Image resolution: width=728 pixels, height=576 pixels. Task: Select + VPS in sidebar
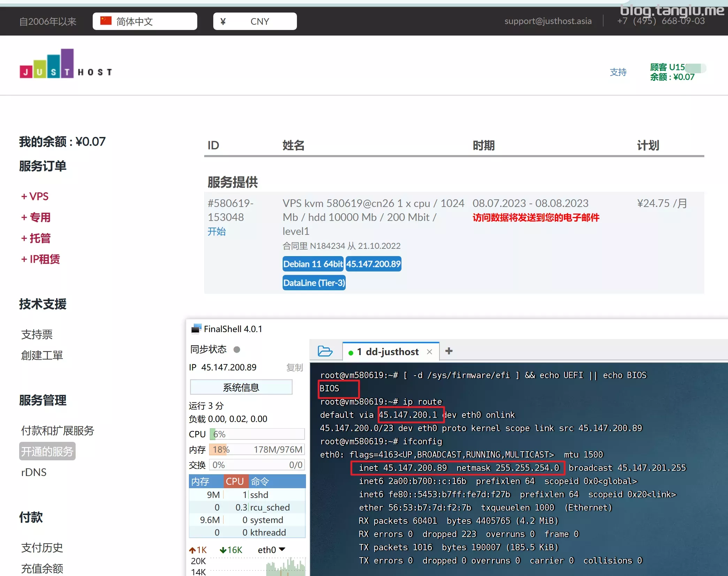point(35,196)
